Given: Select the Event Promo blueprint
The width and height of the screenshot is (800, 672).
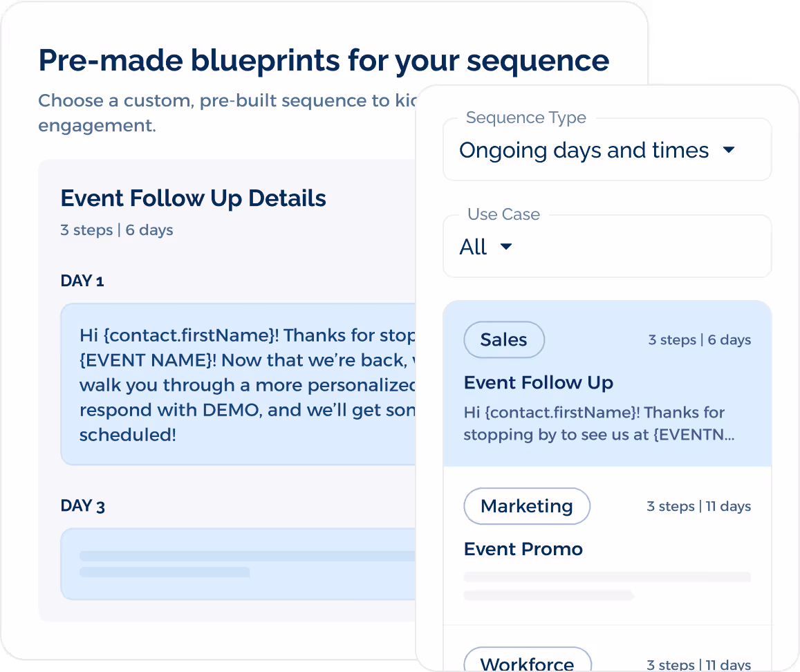Looking at the screenshot, I should click(x=606, y=548).
